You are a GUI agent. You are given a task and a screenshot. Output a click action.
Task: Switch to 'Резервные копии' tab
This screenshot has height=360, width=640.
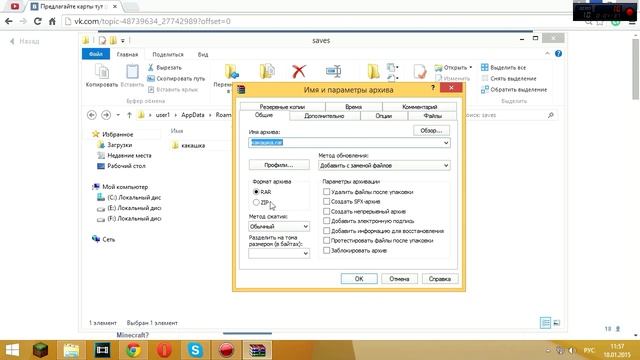pyautogui.click(x=282, y=107)
